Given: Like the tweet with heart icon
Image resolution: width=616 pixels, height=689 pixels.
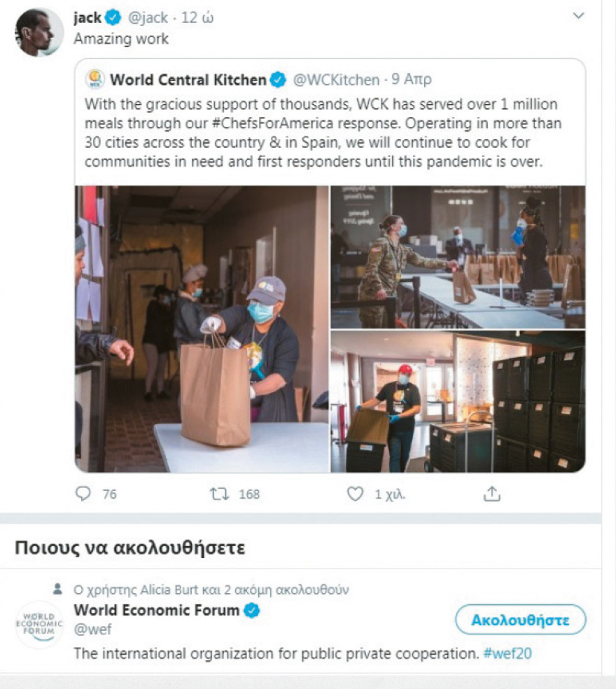Looking at the screenshot, I should point(356,494).
